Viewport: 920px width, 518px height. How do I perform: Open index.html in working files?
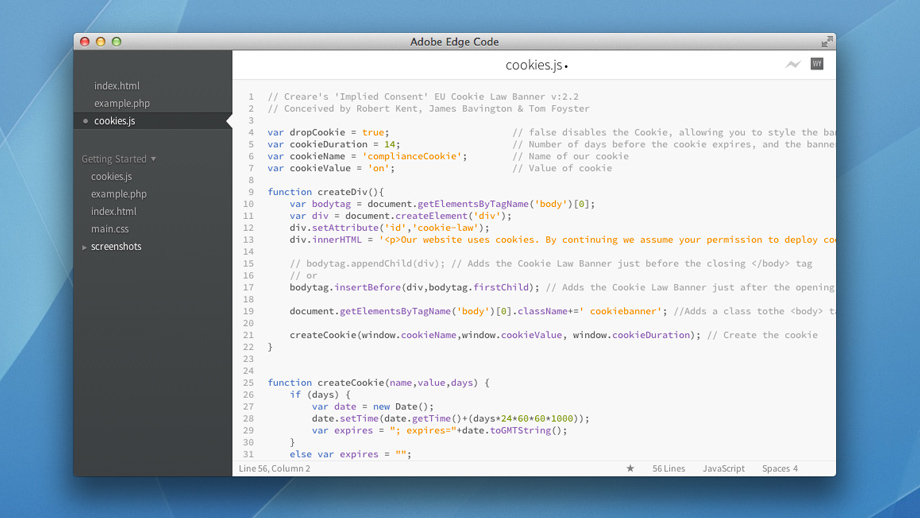click(117, 86)
